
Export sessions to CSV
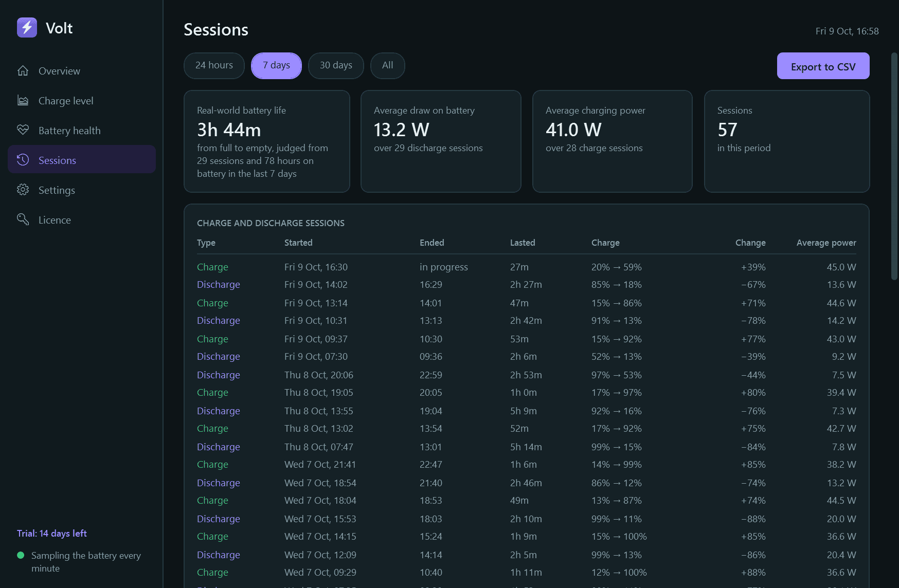tap(823, 66)
